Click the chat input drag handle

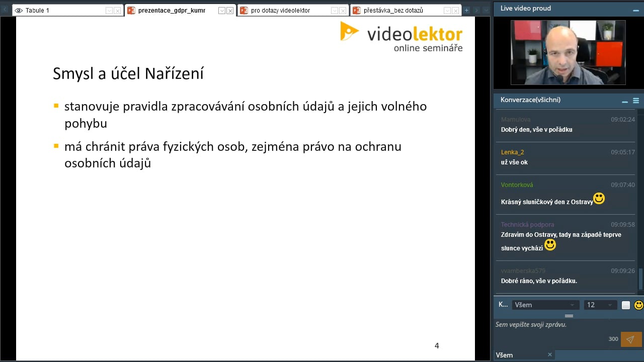tap(569, 316)
